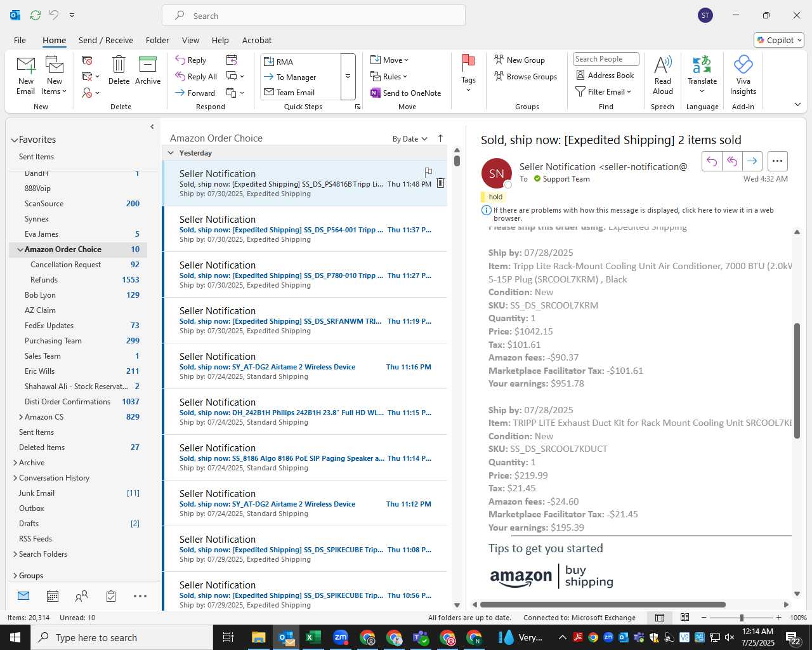Collapse the folder pane with arrow
812x650 pixels.
tap(152, 127)
